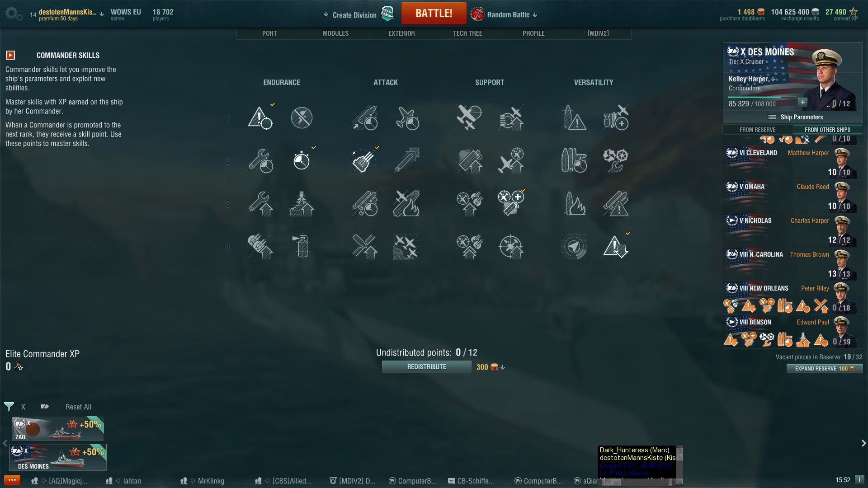
Task: Click the rudder and wrench skill icon
Action: tap(615, 160)
